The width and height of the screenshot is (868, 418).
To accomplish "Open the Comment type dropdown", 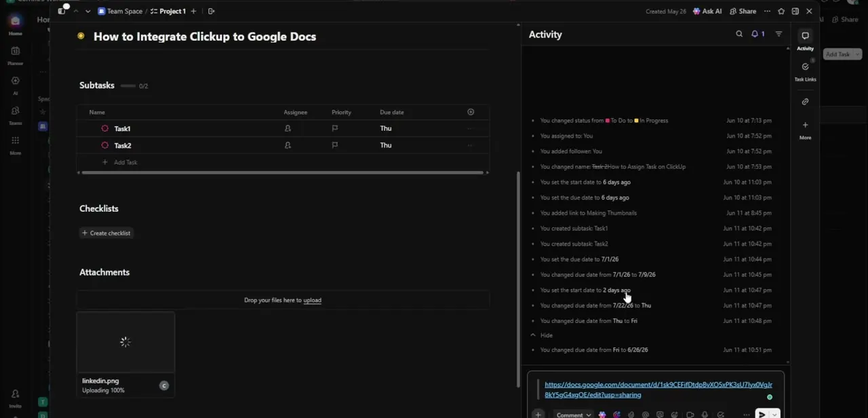I will click(573, 415).
